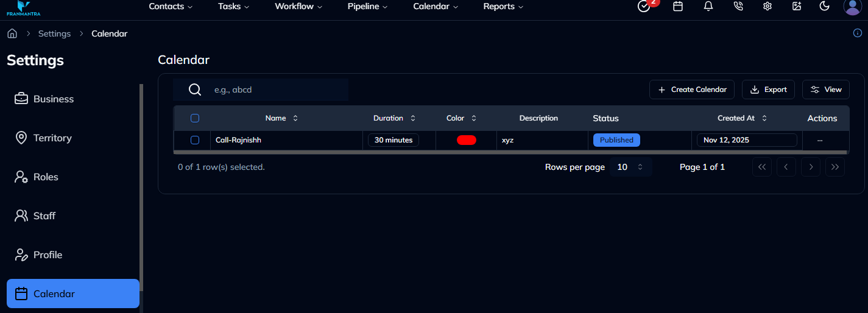The width and height of the screenshot is (868, 313).
Task: Click the add image icon
Action: tap(797, 6)
